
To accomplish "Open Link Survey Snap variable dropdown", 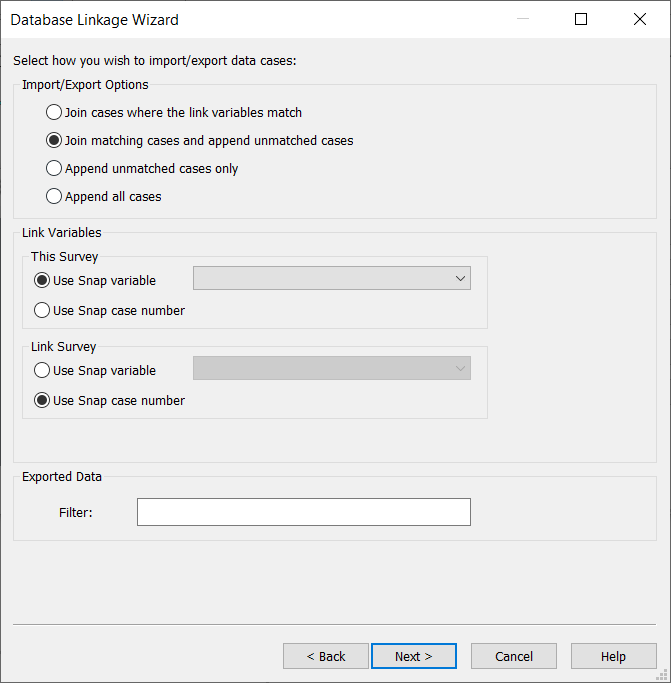I will (x=332, y=369).
